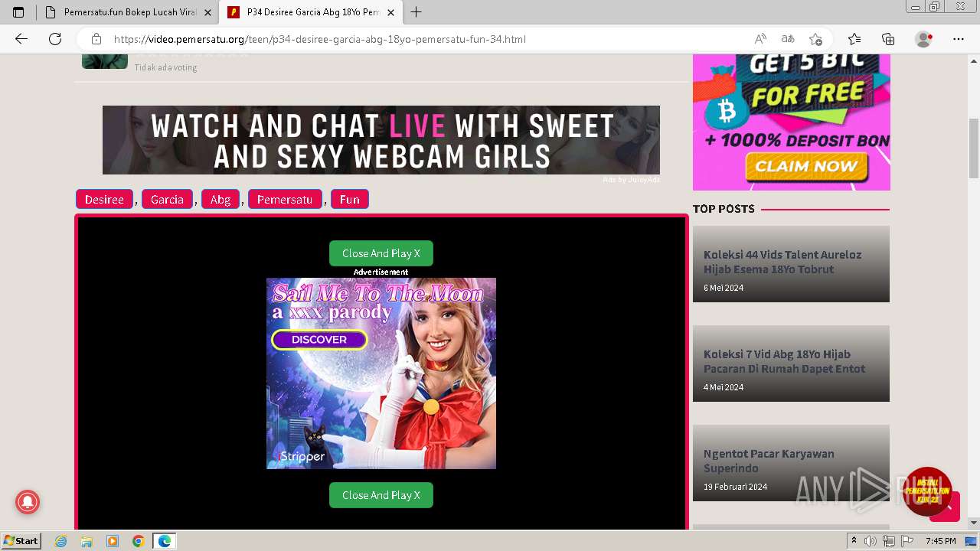Open File Explorer from taskbar
This screenshot has width=980, height=551.
pyautogui.click(x=87, y=541)
